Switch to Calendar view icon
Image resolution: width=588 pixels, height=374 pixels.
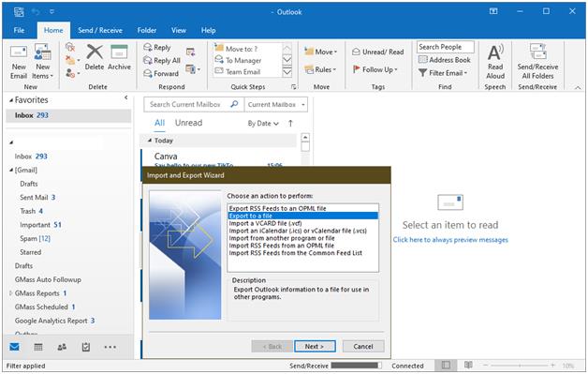(x=38, y=347)
